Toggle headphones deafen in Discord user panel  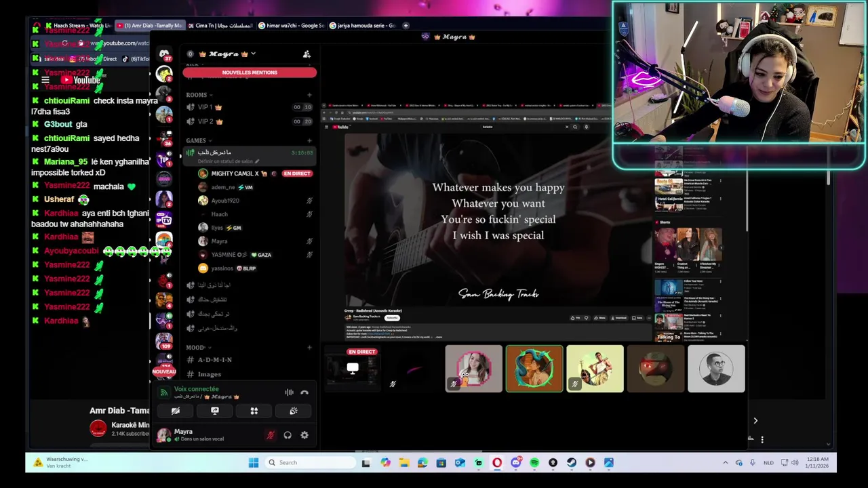tap(288, 435)
